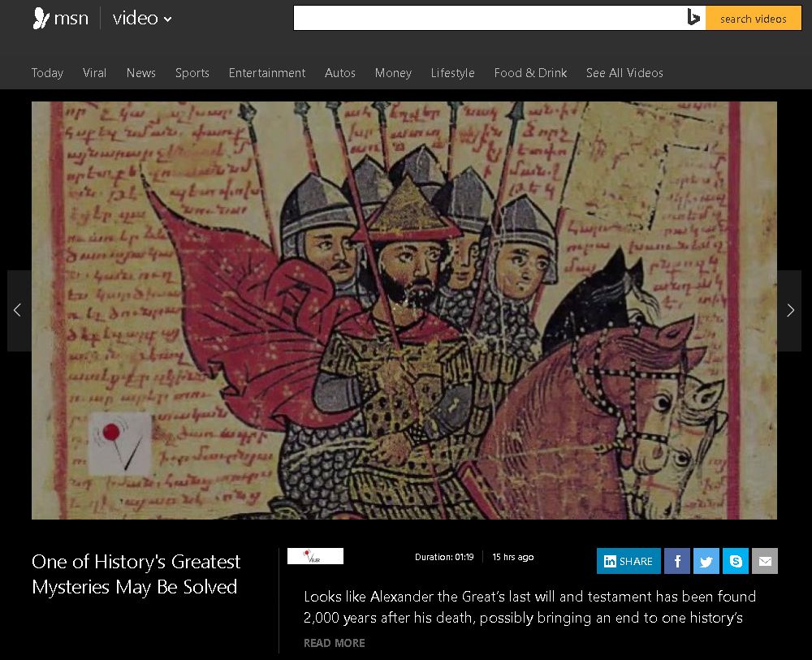
Task: Click See All Videos link
Action: (624, 73)
